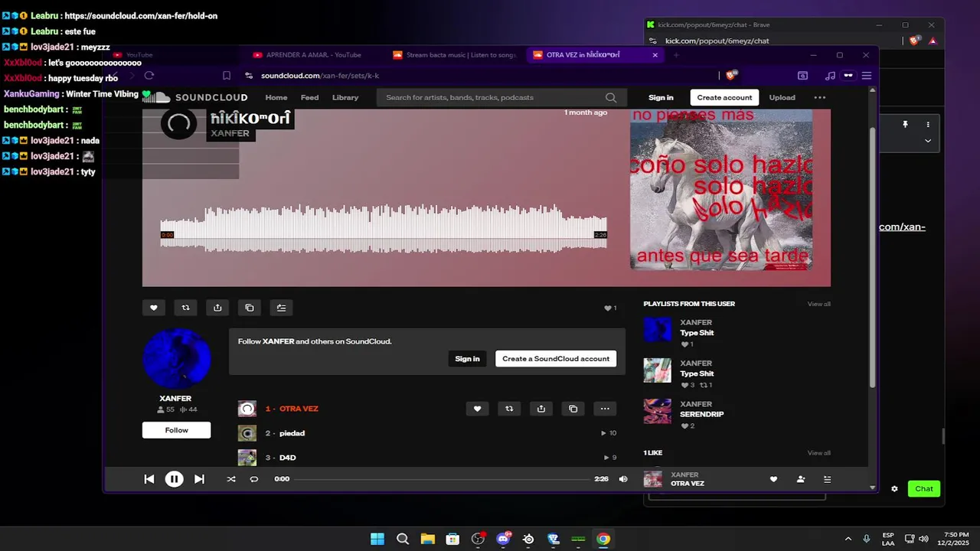Open more options for OTRA VEZ row

pos(605,409)
